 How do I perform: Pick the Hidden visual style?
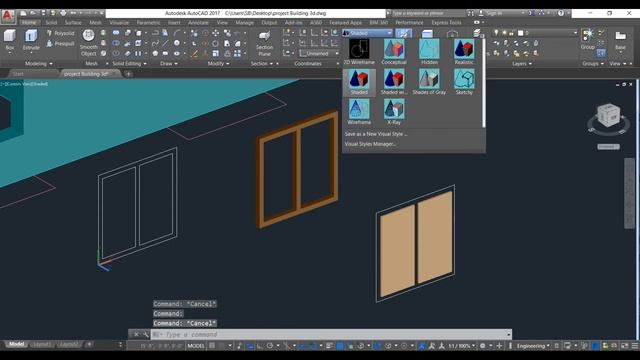pyautogui.click(x=429, y=51)
